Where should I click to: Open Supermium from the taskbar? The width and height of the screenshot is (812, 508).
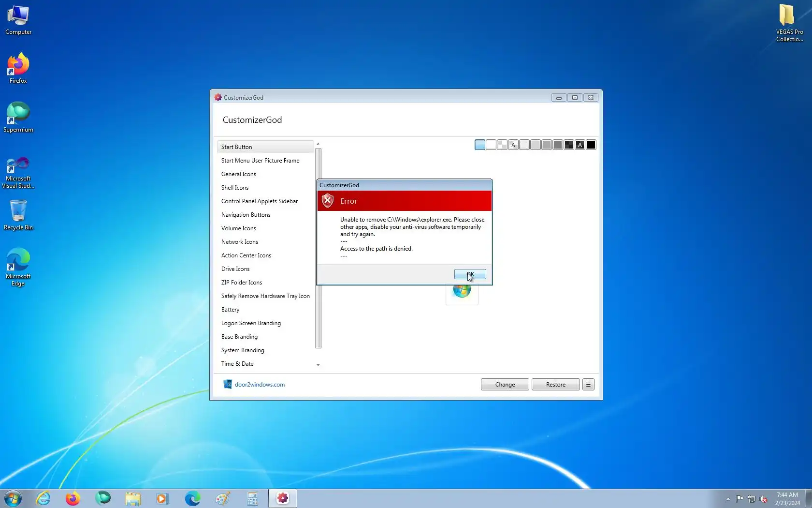103,498
